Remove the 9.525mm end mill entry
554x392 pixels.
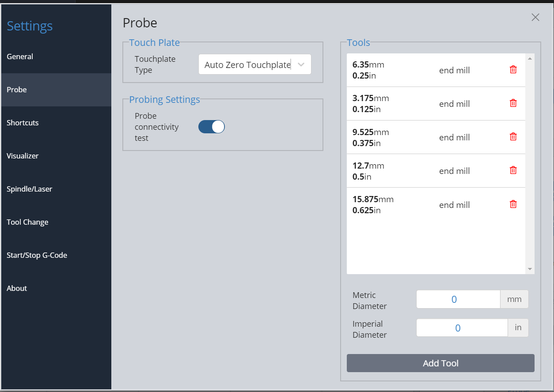coord(513,137)
